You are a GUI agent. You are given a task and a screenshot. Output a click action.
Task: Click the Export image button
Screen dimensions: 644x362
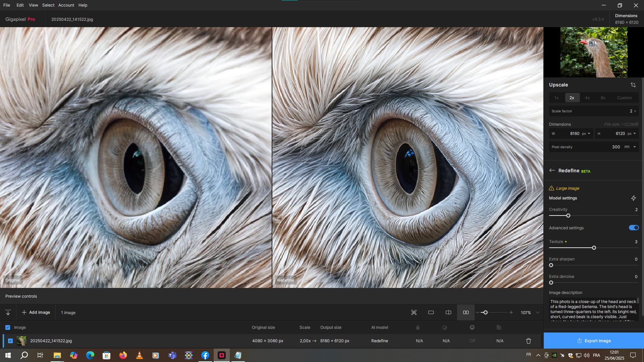pos(594,341)
